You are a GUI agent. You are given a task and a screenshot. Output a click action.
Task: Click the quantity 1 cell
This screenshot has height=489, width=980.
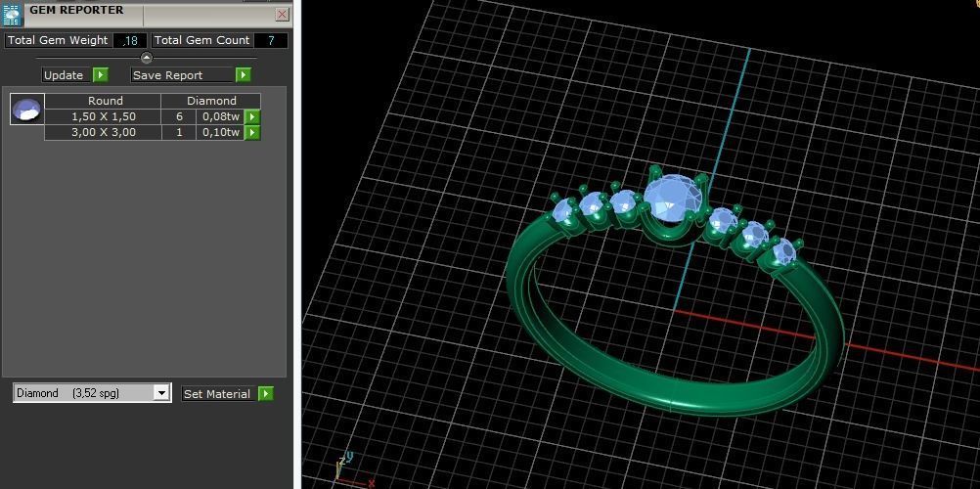click(x=179, y=132)
